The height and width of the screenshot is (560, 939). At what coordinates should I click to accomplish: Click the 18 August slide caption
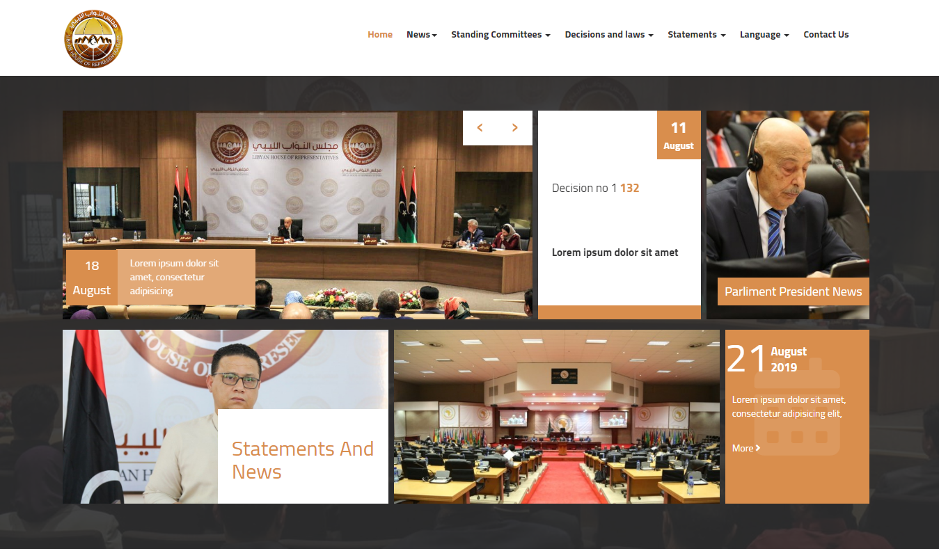click(x=174, y=277)
